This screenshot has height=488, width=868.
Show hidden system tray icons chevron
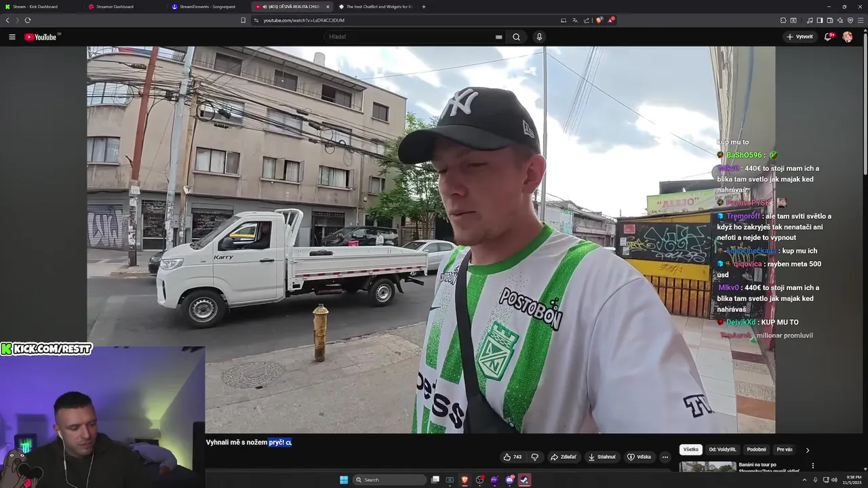[x=804, y=480]
